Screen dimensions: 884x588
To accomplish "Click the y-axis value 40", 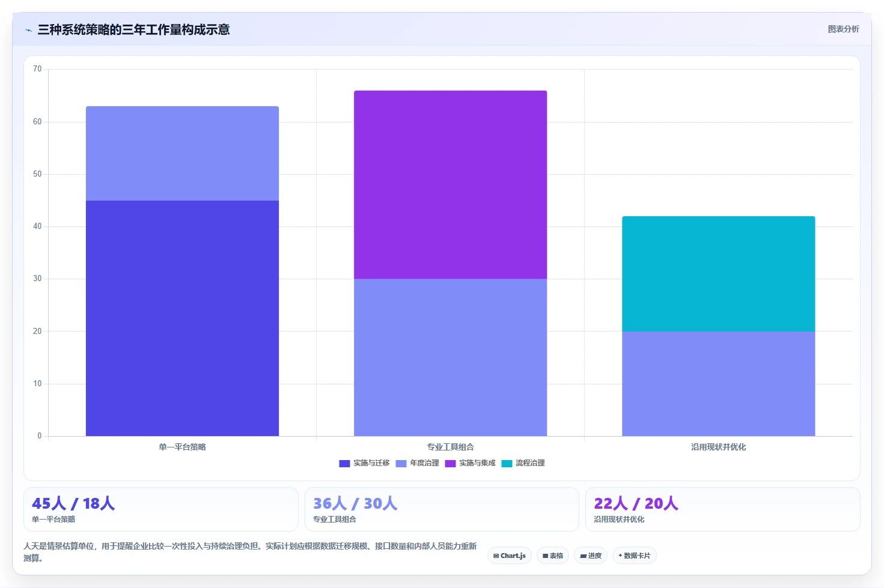I will coord(37,226).
